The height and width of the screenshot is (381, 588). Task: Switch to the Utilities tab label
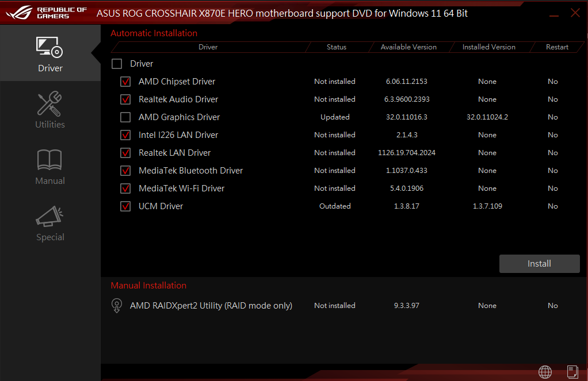click(50, 124)
